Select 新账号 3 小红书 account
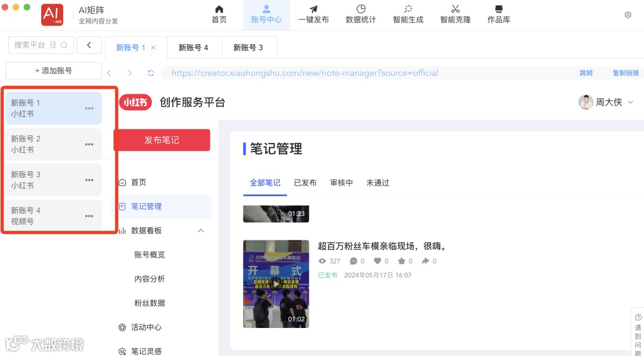Screen dimensions: 644x356 54,180
